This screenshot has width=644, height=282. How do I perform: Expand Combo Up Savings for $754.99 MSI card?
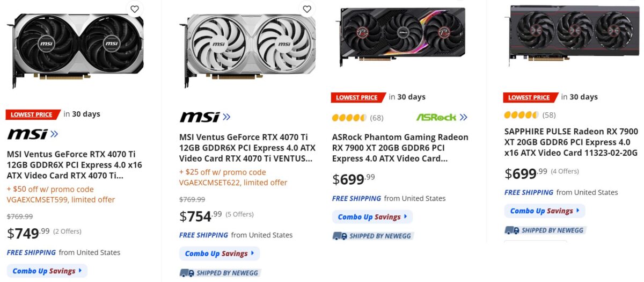(x=219, y=254)
